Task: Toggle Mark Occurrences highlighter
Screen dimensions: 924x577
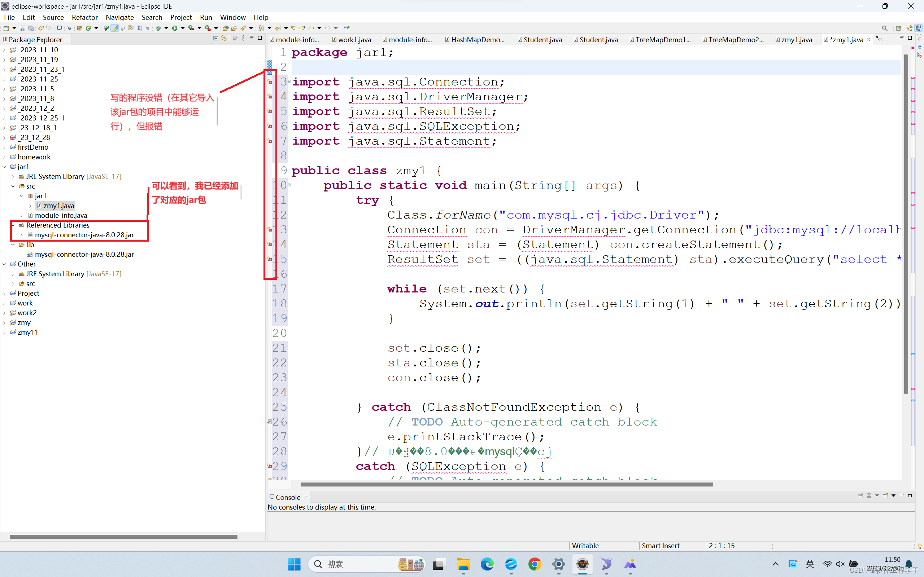Action: (x=115, y=28)
